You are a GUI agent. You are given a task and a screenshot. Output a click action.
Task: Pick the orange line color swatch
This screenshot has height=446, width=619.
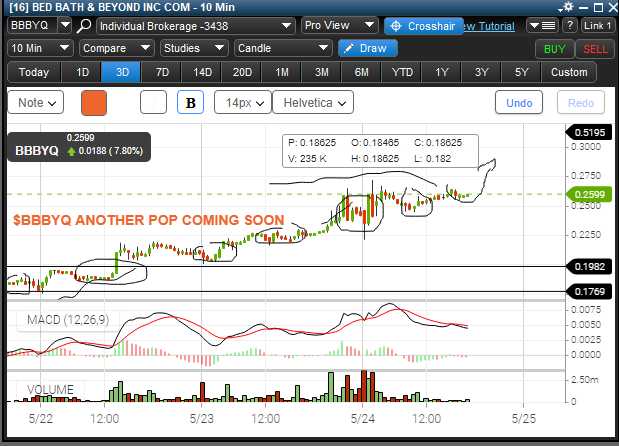(94, 103)
